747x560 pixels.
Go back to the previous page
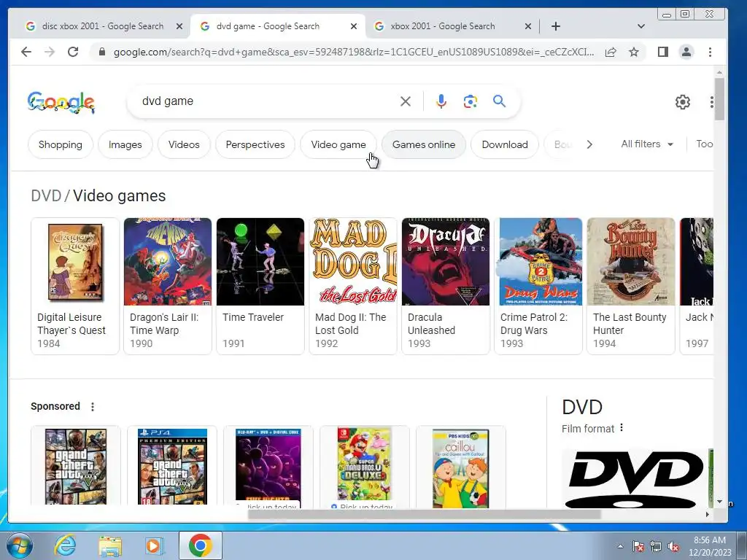point(26,52)
